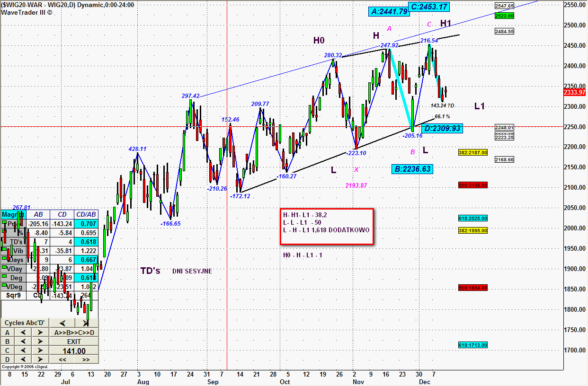Click the left arrow for point D

click(22, 360)
